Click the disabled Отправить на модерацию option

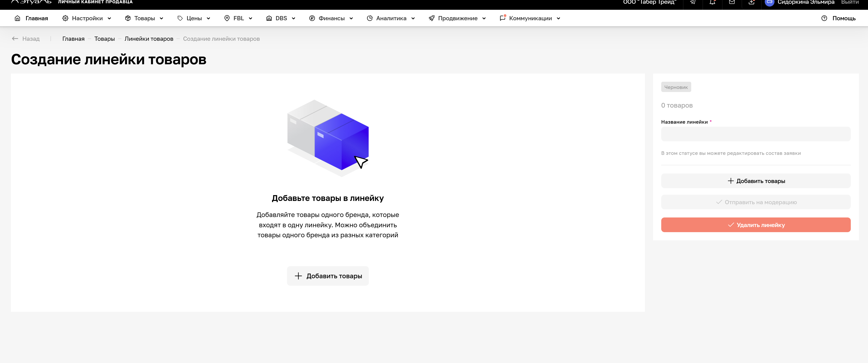(756, 202)
